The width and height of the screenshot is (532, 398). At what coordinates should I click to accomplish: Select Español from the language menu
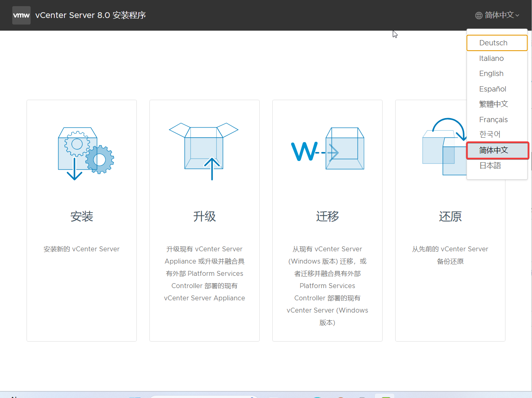click(492, 89)
